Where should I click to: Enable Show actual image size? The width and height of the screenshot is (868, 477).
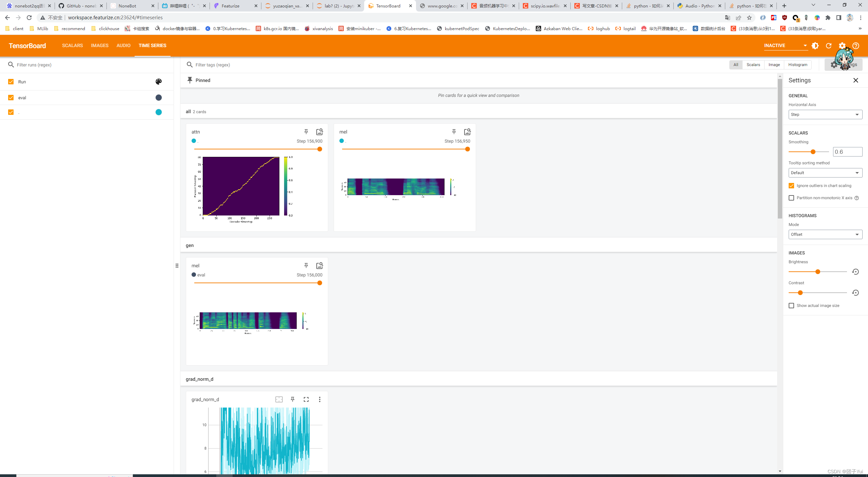(791, 306)
